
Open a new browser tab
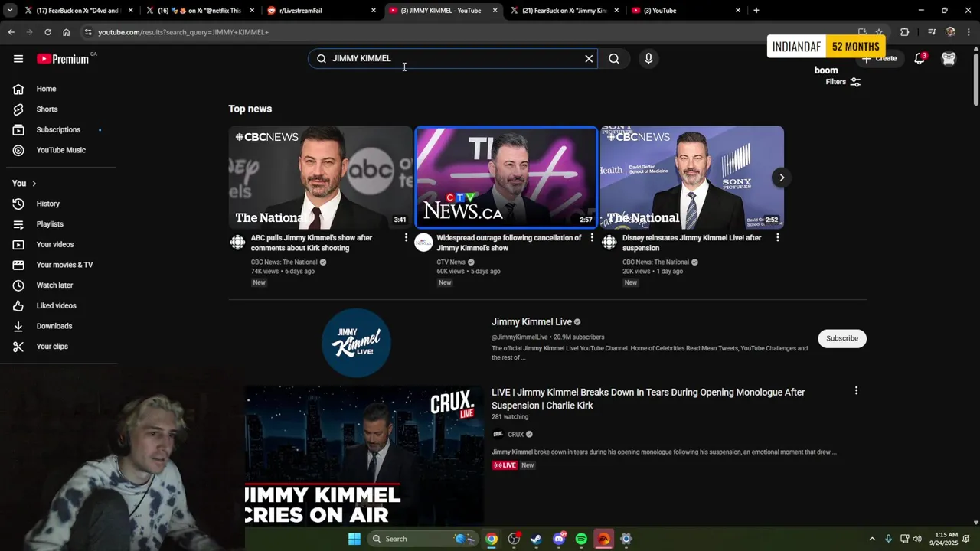pyautogui.click(x=756, y=11)
